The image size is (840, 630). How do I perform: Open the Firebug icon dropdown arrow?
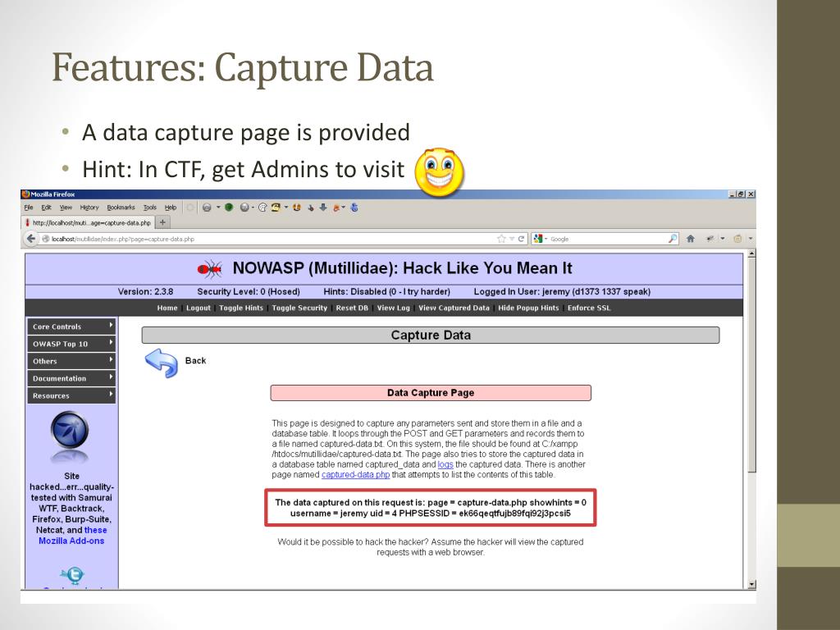tap(344, 208)
